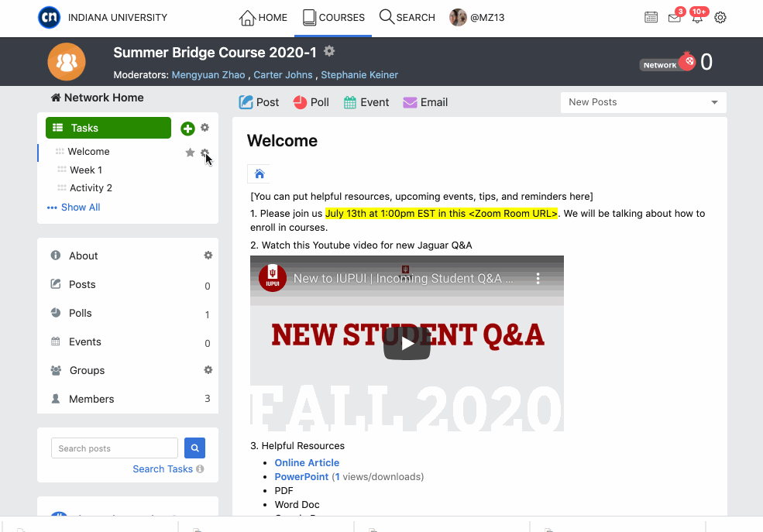
Task: Go to HOME in top navigation
Action: (x=263, y=18)
